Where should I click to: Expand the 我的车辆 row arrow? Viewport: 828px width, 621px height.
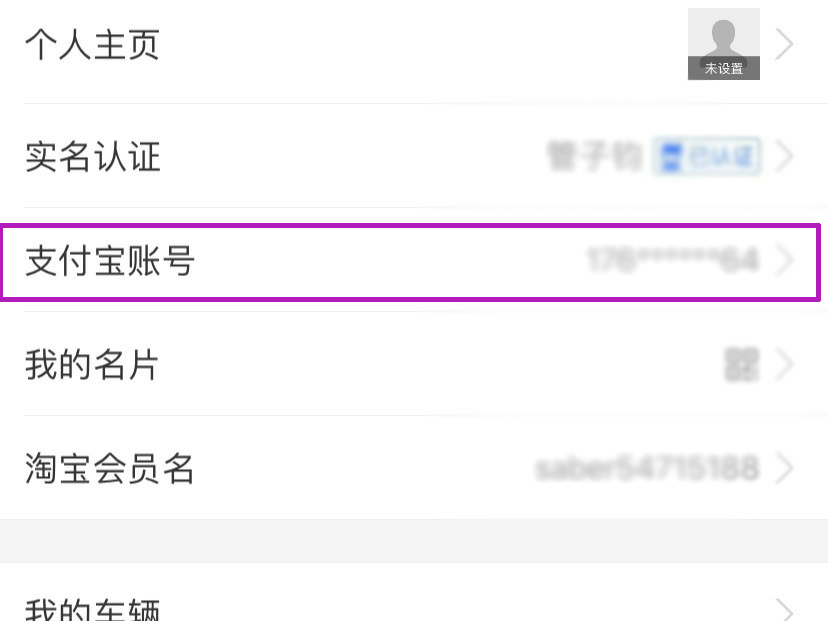[x=784, y=610]
